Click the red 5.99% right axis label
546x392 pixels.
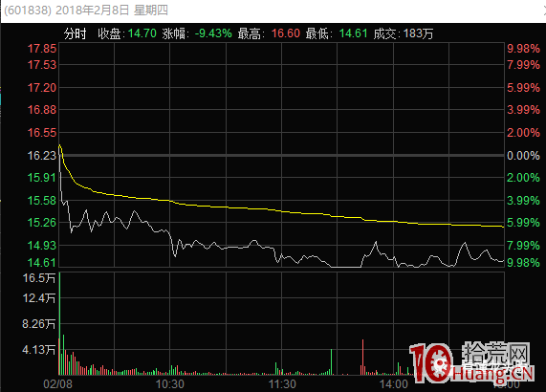(523, 88)
